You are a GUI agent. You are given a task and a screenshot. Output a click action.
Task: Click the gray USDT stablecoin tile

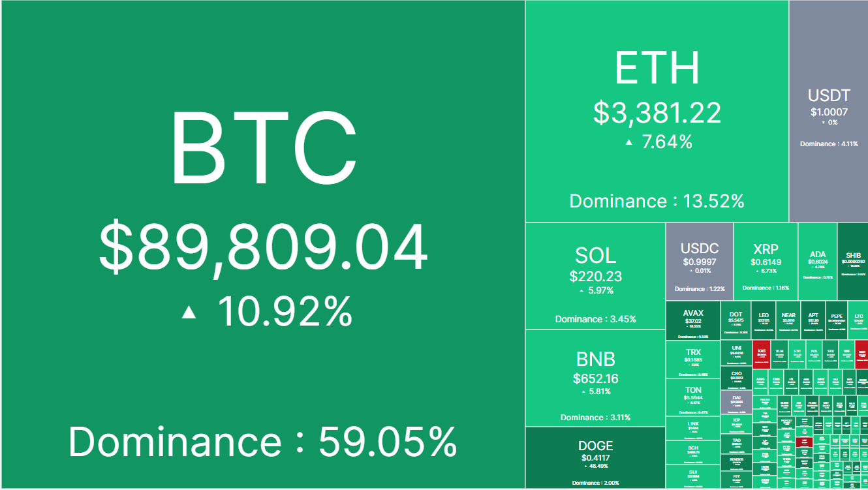(x=828, y=111)
